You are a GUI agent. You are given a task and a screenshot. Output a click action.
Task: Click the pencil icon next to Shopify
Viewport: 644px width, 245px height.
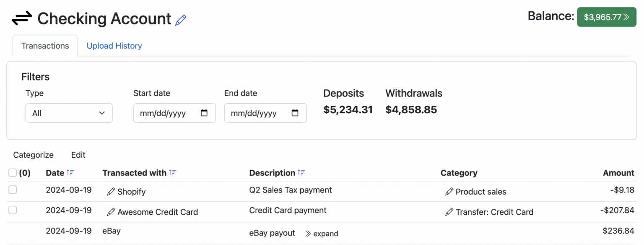(110, 192)
